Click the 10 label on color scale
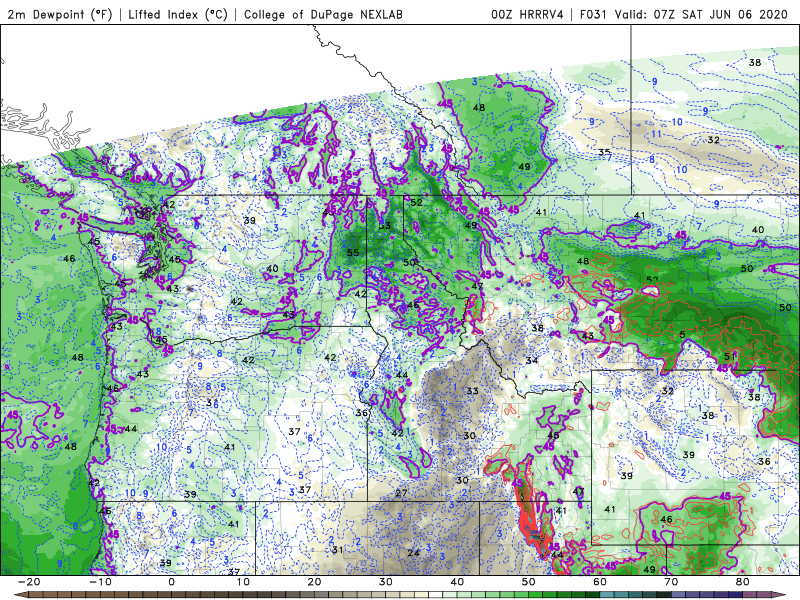Viewport: 800px width, 600px height. coord(243,582)
